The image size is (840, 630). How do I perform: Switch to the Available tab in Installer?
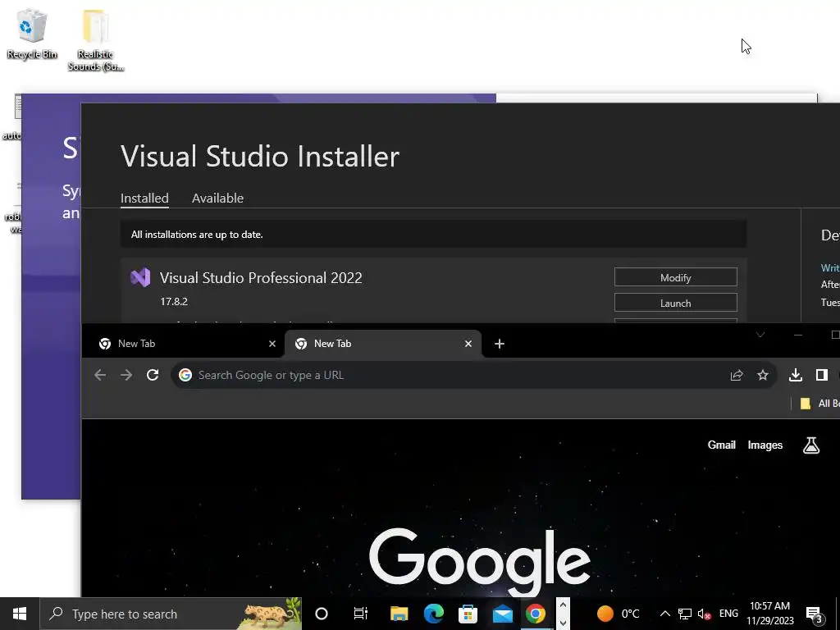click(217, 199)
